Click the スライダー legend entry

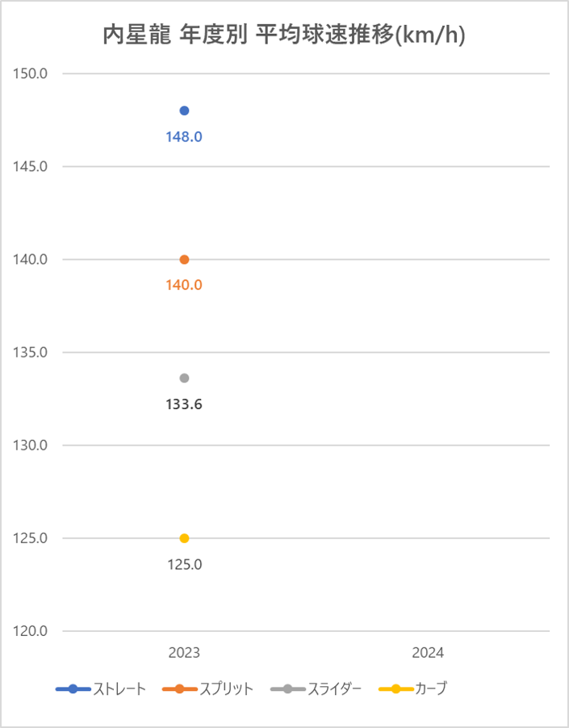point(316,688)
